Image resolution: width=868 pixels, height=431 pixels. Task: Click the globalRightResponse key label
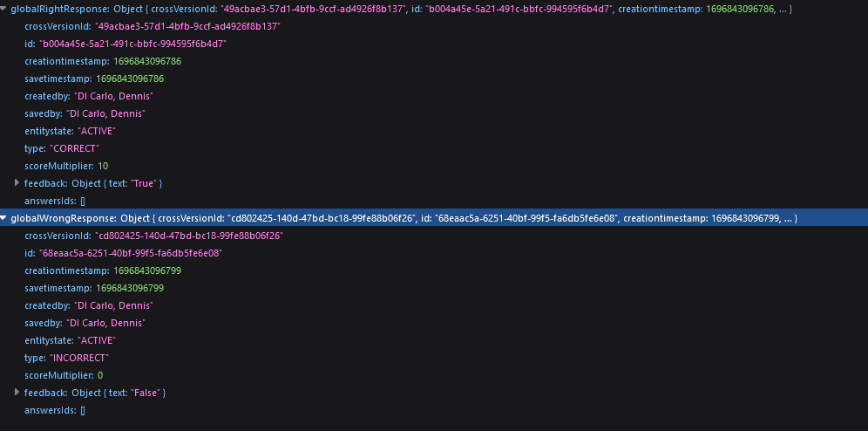pos(60,9)
